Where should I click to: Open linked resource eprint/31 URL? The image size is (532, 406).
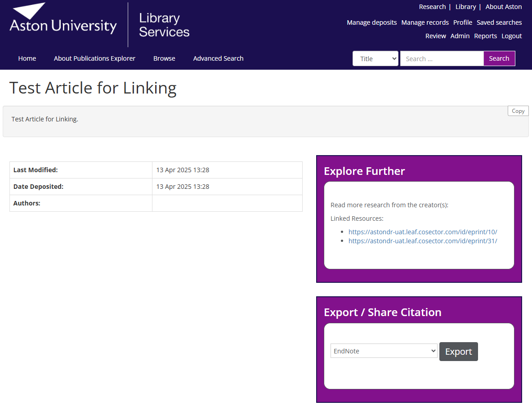(422, 241)
